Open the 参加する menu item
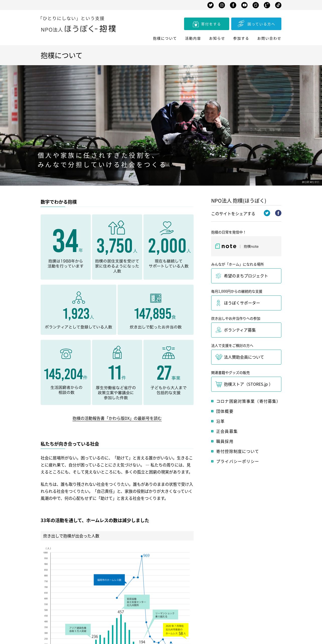The width and height of the screenshot is (322, 644). [x=241, y=38]
